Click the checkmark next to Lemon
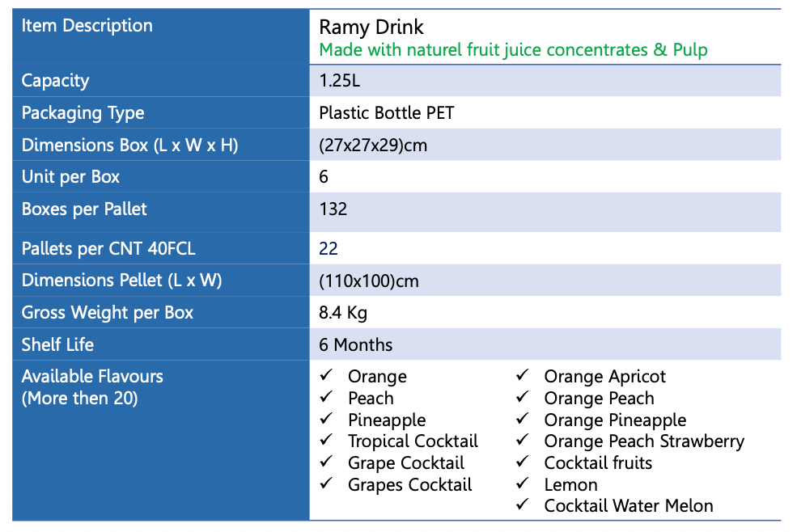The height and width of the screenshot is (532, 797). coord(523,484)
